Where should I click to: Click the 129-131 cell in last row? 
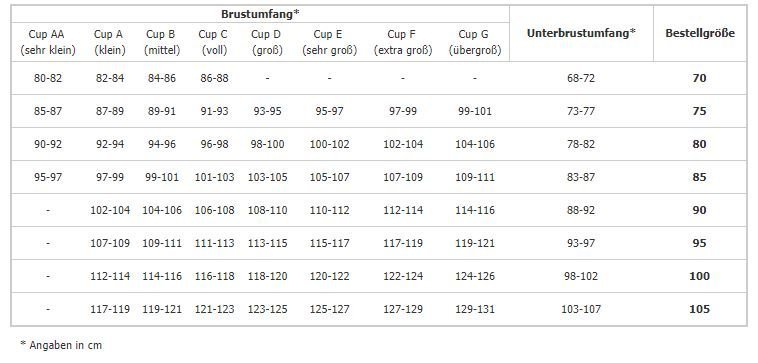pos(475,309)
